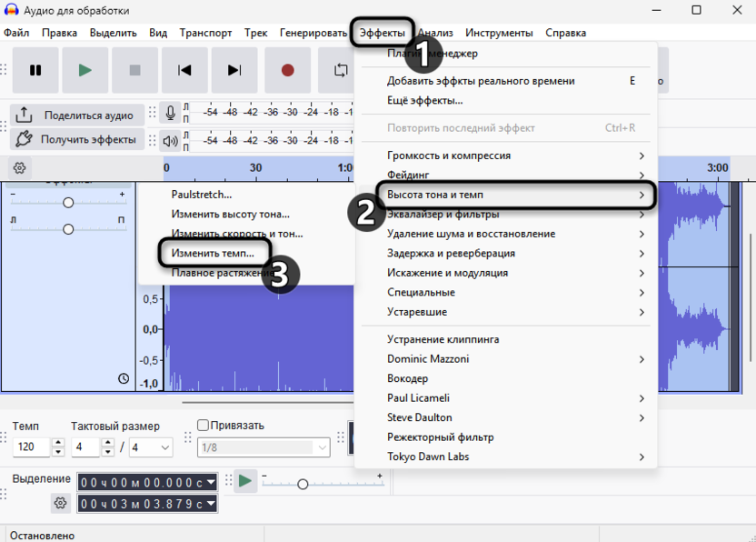This screenshot has height=542, width=756.
Task: Skip to end of the track
Action: pyautogui.click(x=234, y=70)
